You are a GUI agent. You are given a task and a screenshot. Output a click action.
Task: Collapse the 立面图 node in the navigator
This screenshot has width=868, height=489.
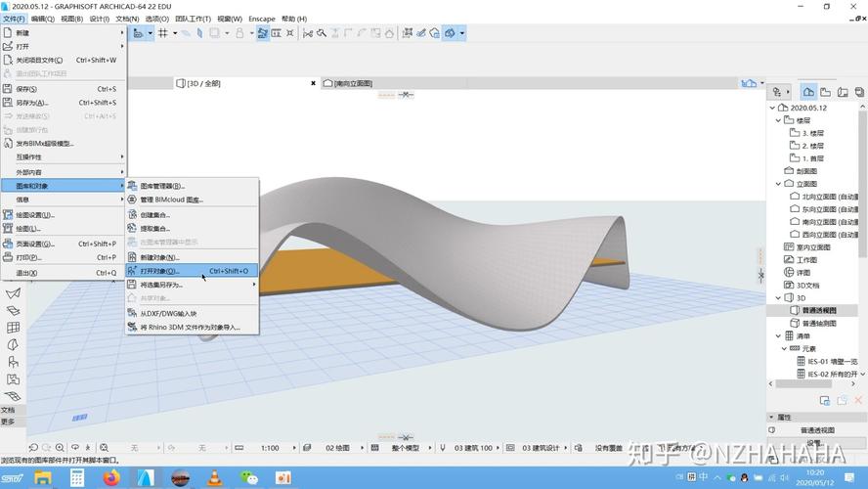point(779,184)
